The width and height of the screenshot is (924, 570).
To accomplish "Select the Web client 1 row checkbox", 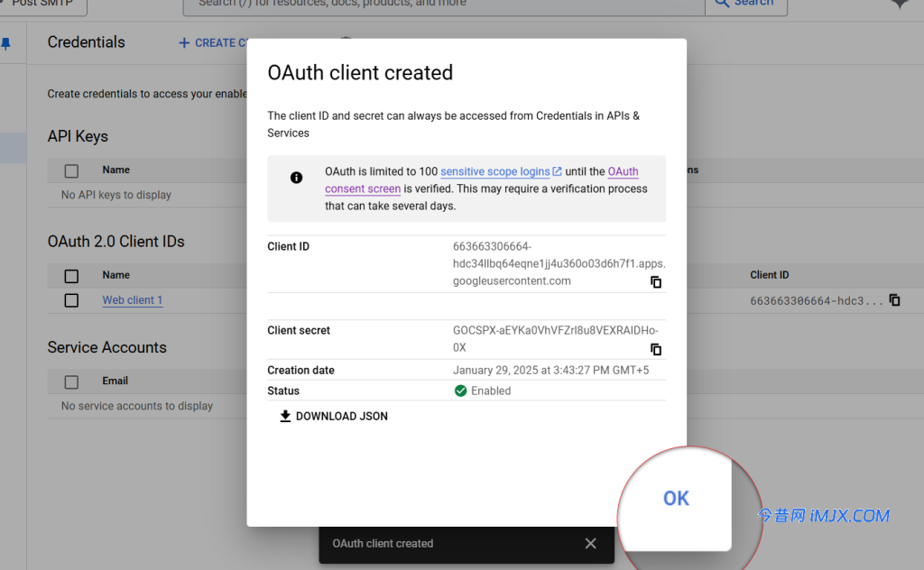I will click(71, 300).
